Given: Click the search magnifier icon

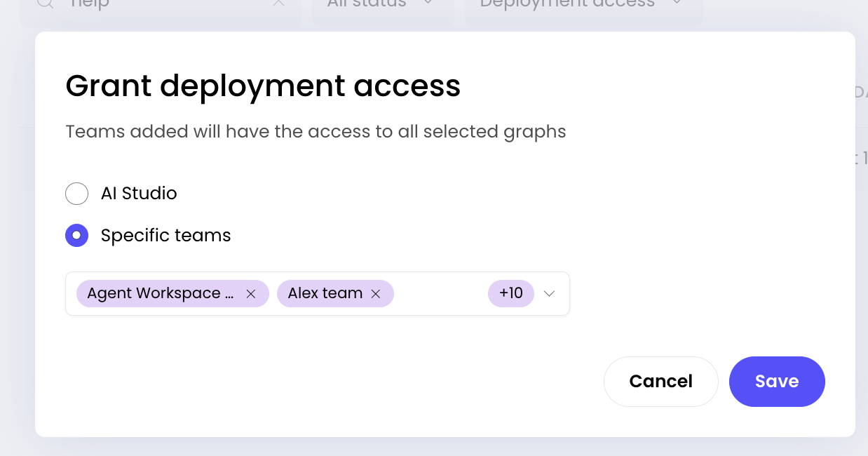Looking at the screenshot, I should [46, 4].
